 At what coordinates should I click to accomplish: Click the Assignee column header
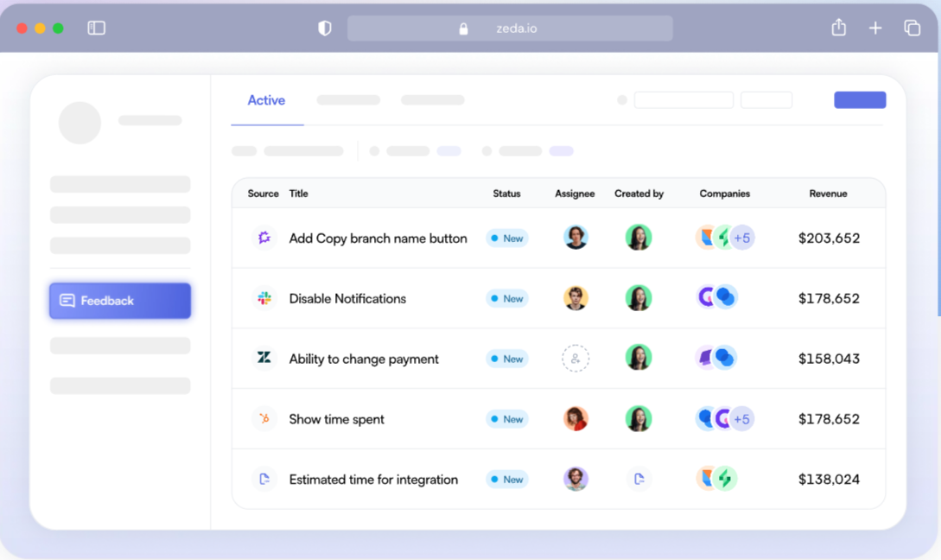click(575, 194)
